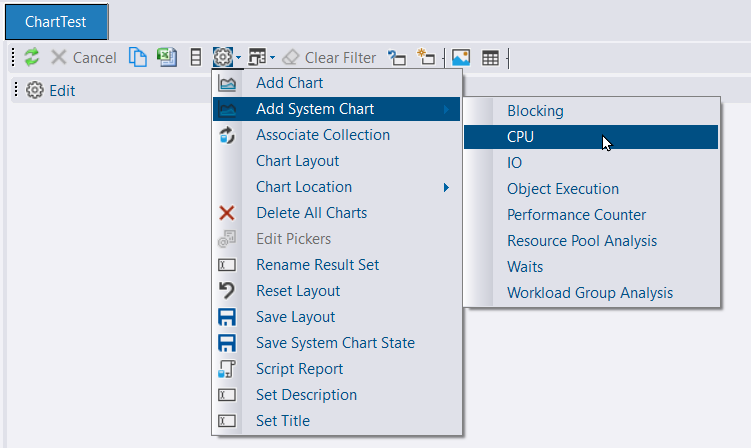Open the gear settings dropdown in toolbar
This screenshot has height=448, width=751.
click(225, 58)
